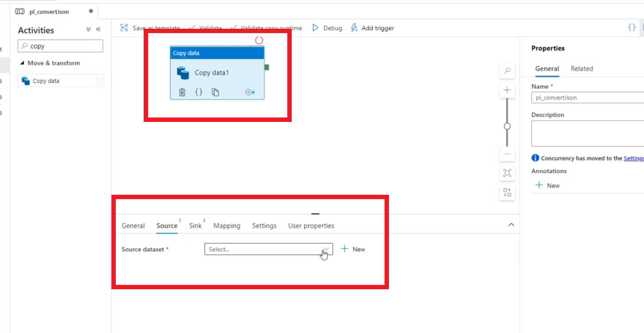Open the Related tab in Properties
Image resolution: width=644 pixels, height=333 pixels.
click(582, 68)
